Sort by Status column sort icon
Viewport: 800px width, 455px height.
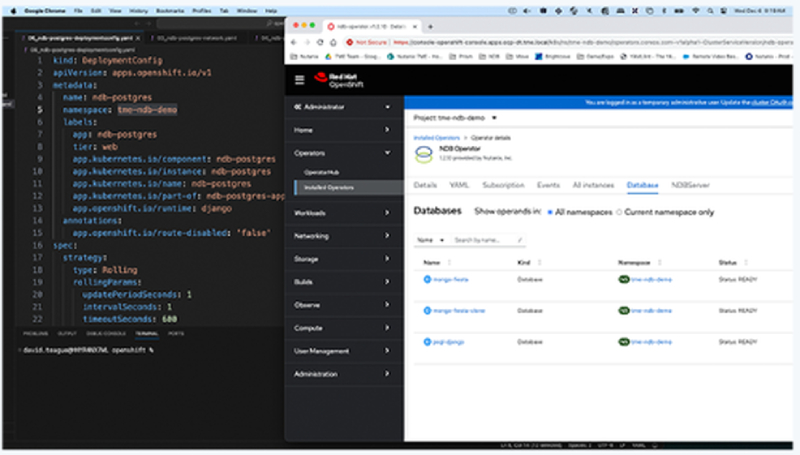(745, 263)
